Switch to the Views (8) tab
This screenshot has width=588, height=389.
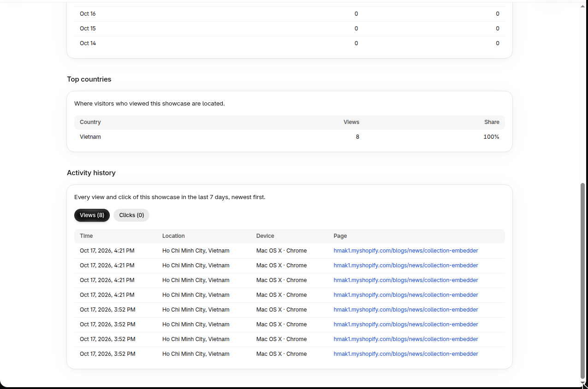(92, 215)
